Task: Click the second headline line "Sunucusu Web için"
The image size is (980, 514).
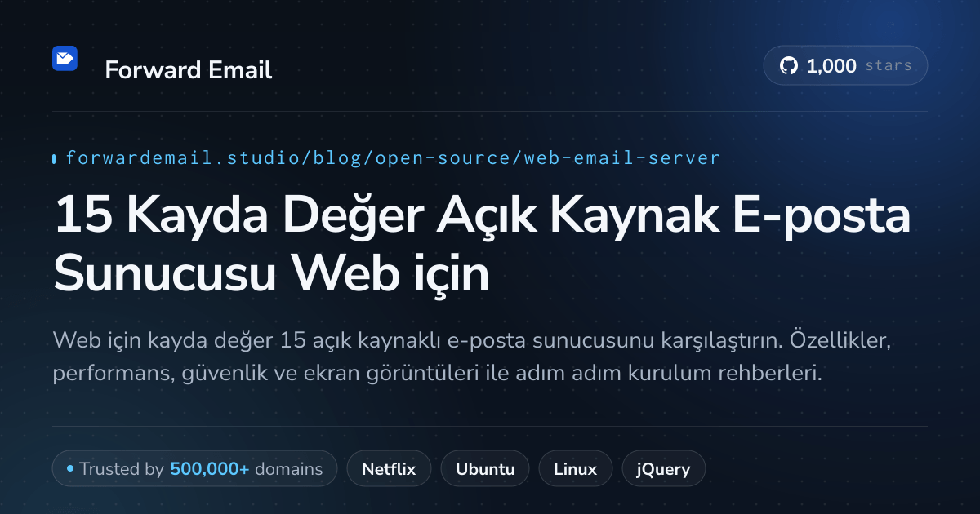Action: pos(271,275)
